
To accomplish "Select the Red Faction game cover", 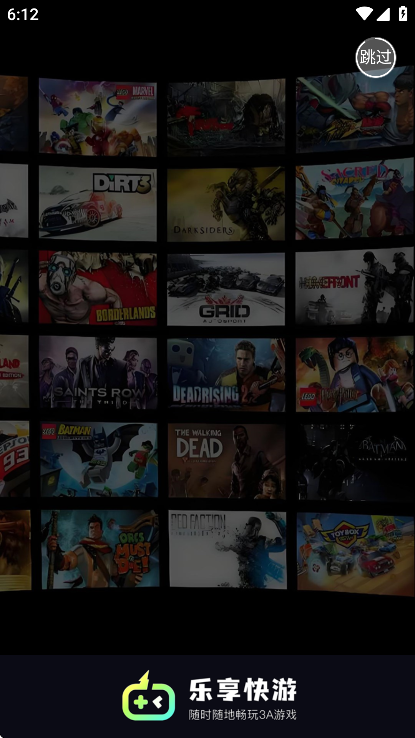I will [x=228, y=550].
